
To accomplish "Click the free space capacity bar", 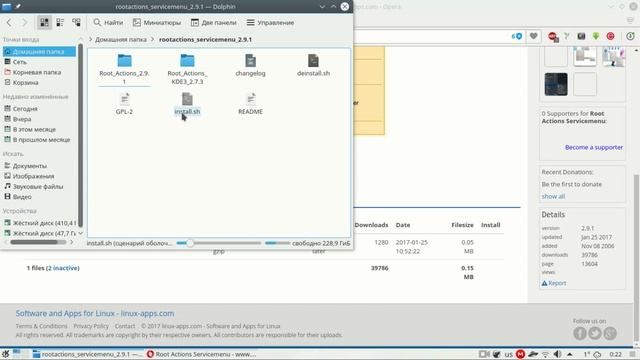I will pyautogui.click(x=277, y=243).
